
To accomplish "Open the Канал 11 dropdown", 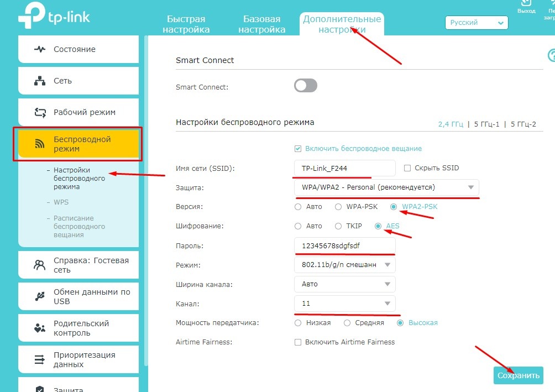I will coord(345,304).
